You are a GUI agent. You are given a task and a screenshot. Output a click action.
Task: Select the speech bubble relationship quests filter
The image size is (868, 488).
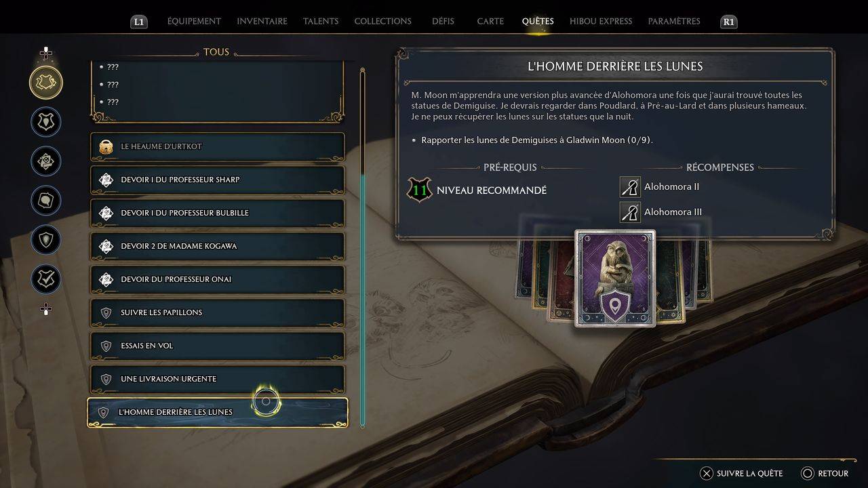pyautogui.click(x=46, y=201)
